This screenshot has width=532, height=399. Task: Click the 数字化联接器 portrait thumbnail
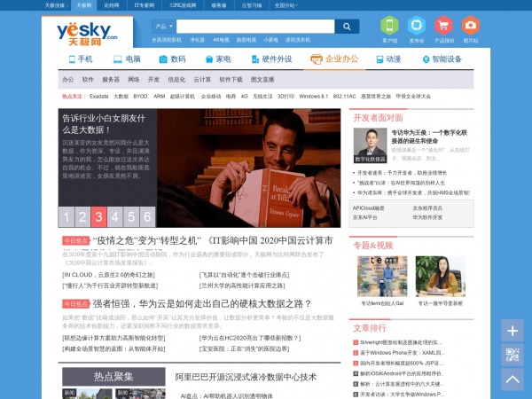click(x=370, y=145)
